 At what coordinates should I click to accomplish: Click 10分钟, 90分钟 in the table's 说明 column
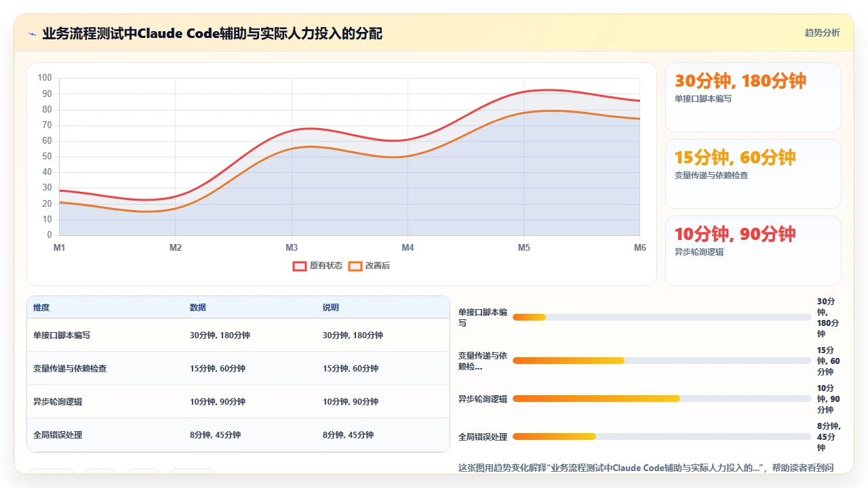point(351,402)
